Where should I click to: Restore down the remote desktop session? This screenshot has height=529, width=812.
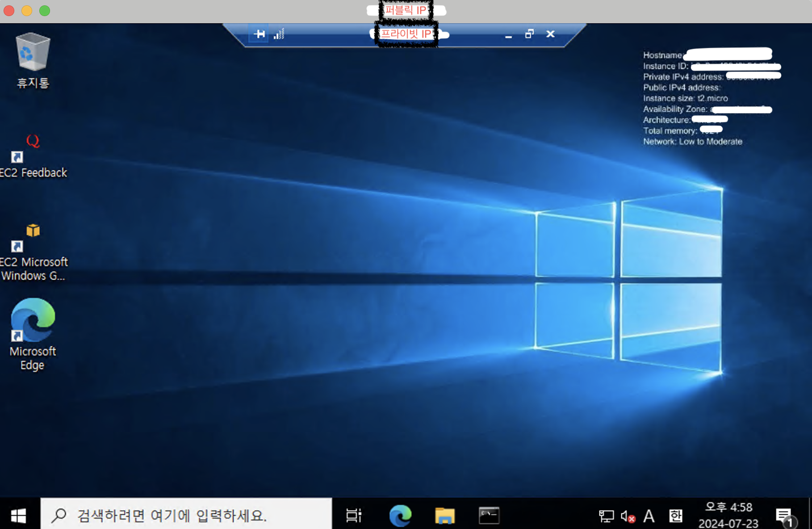pos(529,34)
